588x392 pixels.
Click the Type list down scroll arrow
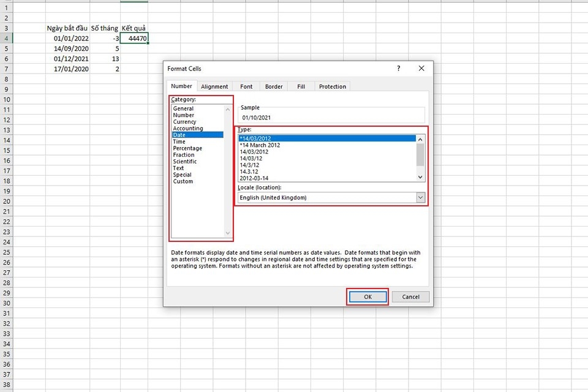420,176
